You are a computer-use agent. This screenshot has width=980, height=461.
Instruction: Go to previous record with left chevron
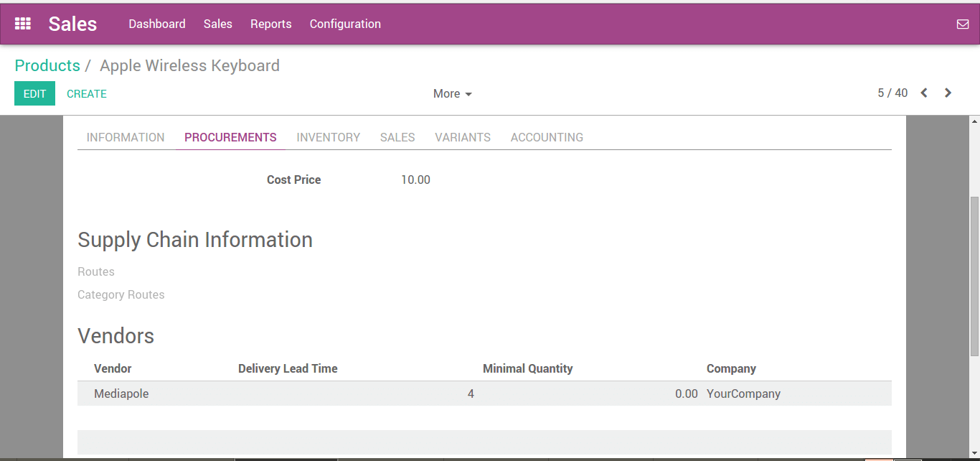pos(924,93)
